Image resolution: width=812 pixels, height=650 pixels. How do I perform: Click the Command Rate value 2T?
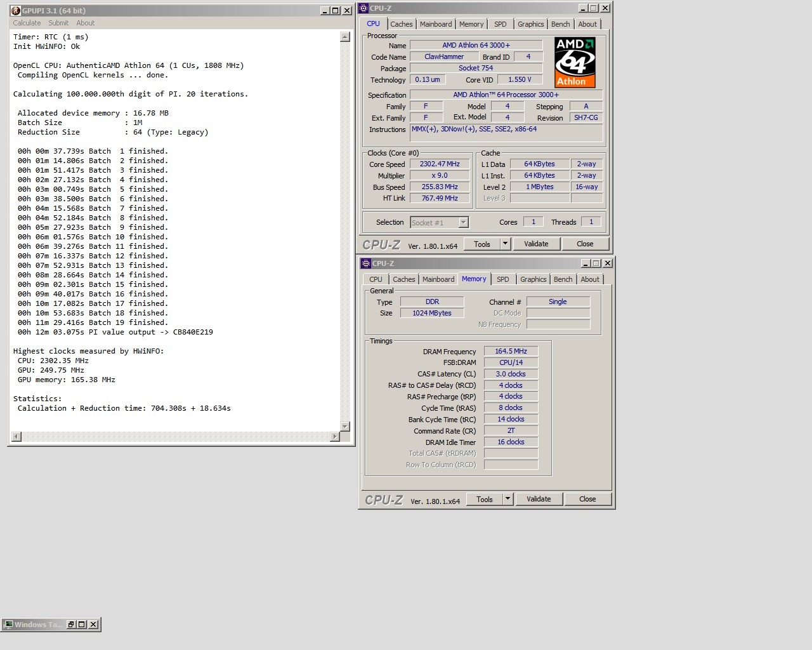point(511,430)
